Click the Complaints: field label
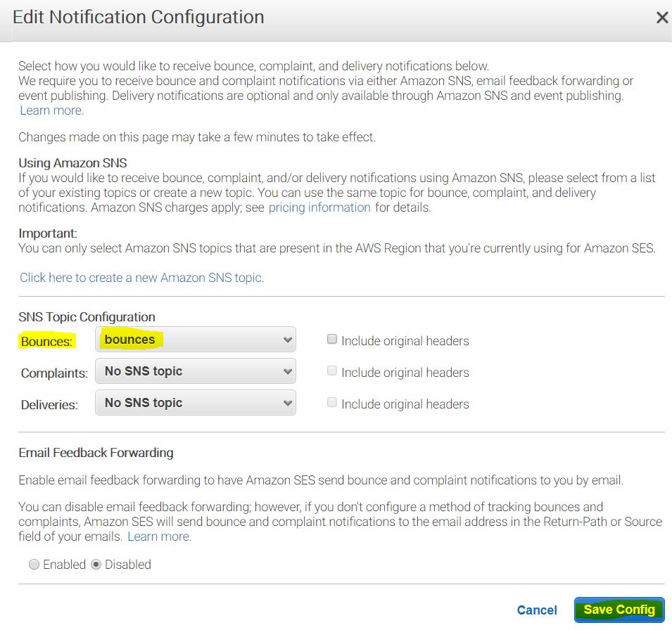672x630 pixels. [x=54, y=373]
